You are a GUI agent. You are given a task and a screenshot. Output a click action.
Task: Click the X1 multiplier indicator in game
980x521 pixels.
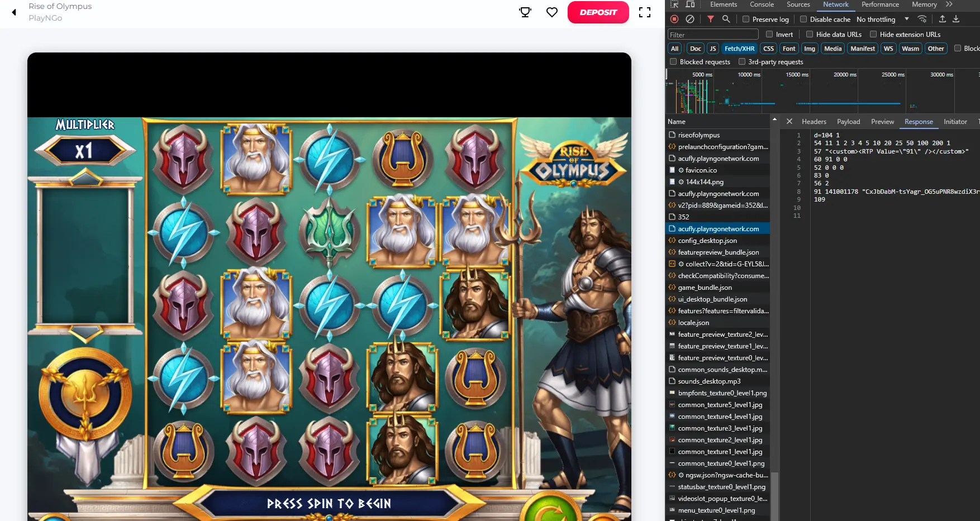click(x=85, y=151)
